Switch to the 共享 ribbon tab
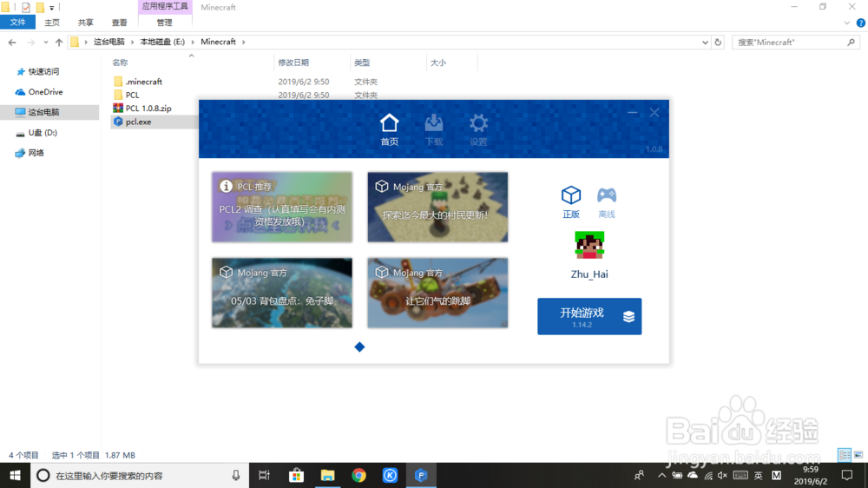Image resolution: width=868 pixels, height=488 pixels. tap(85, 23)
